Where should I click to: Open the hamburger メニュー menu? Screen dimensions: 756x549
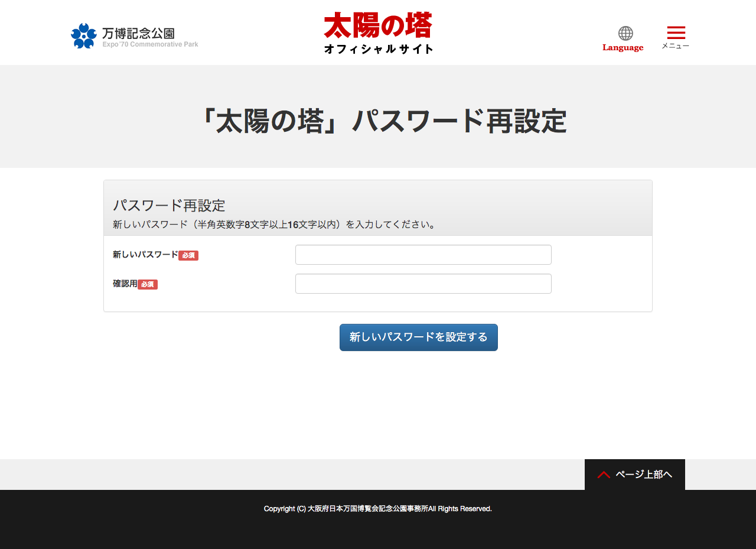click(x=676, y=38)
